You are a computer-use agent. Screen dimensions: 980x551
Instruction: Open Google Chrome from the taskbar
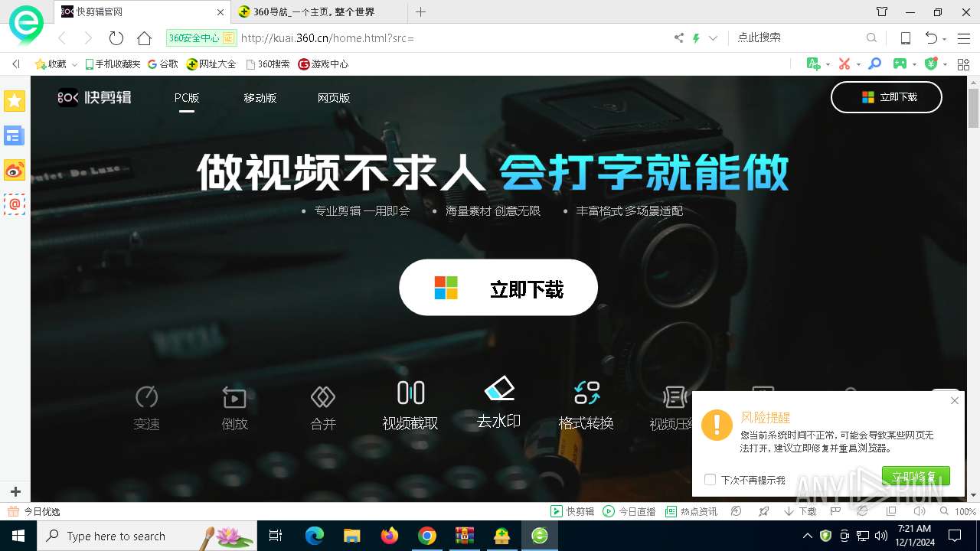click(427, 536)
